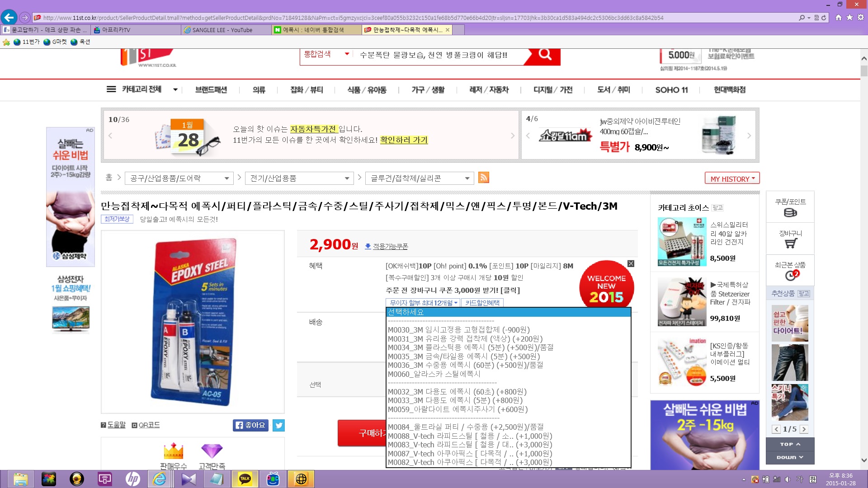Click the epoxy steel product image
The height and width of the screenshot is (488, 868).
click(x=193, y=322)
